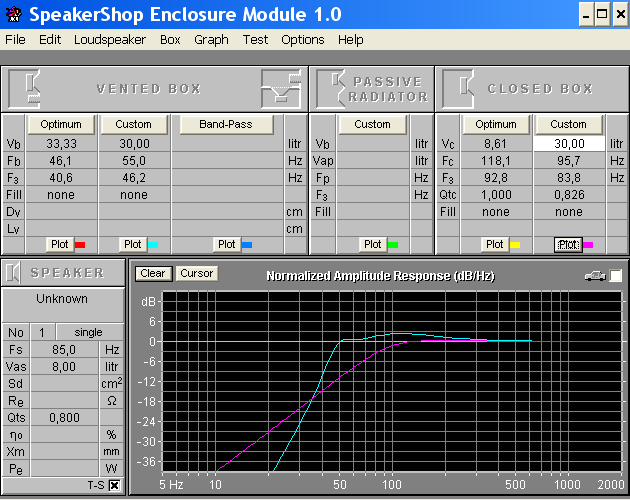Open the Help menu
Viewport: 630px width, 500px height.
click(x=350, y=40)
